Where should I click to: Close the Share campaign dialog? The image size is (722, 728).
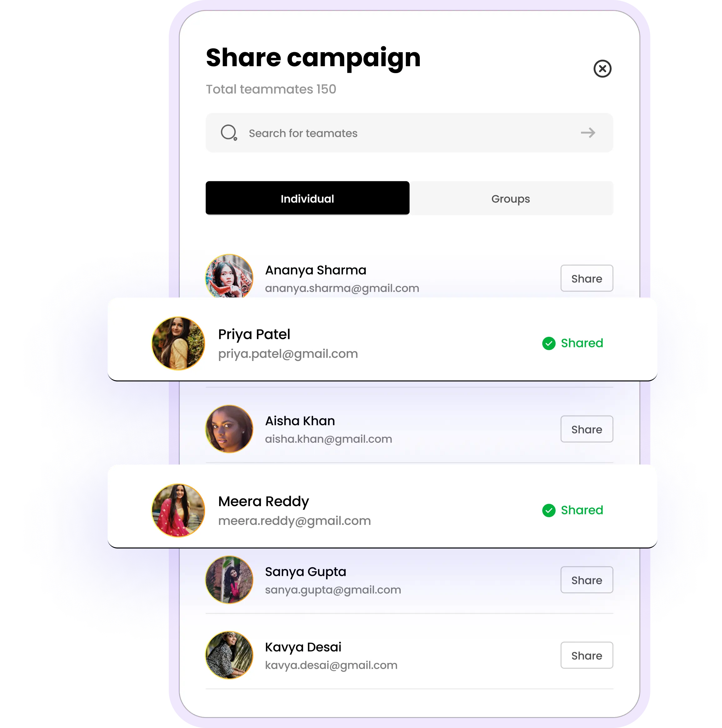(602, 68)
